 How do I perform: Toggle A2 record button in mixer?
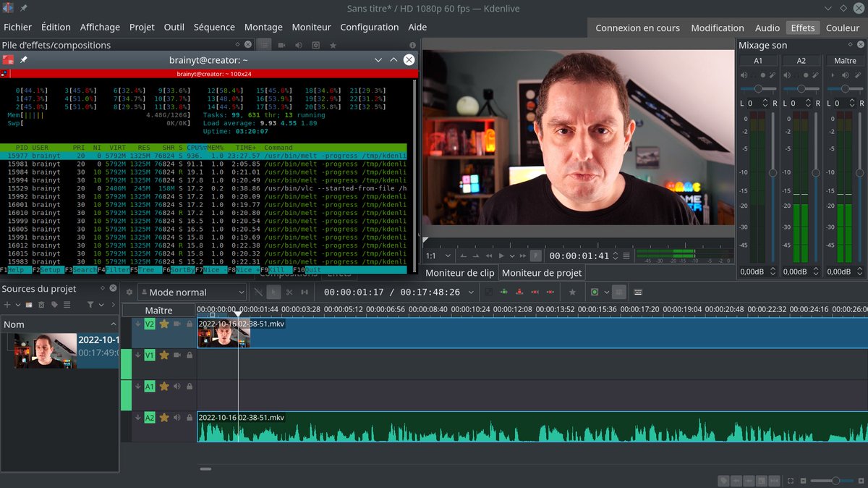806,75
